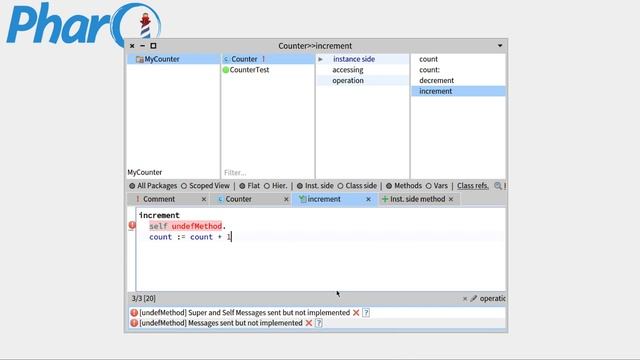Click the class icon on the Counter tab
The image size is (640, 360).
(x=220, y=199)
